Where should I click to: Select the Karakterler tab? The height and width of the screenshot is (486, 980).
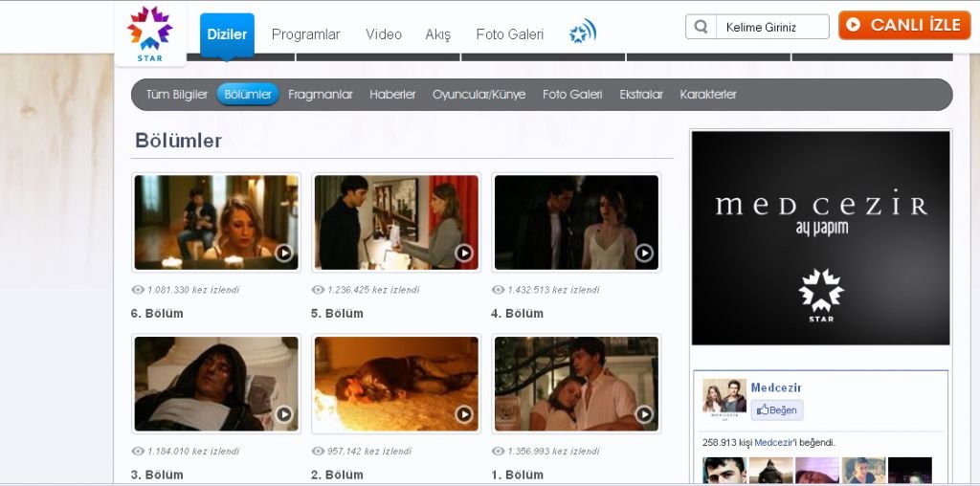[707, 95]
